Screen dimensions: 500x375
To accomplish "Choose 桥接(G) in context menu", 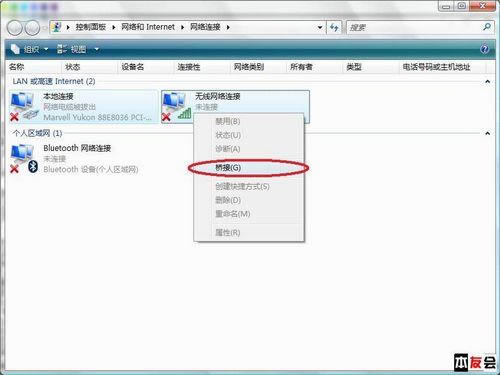I will coord(249,168).
